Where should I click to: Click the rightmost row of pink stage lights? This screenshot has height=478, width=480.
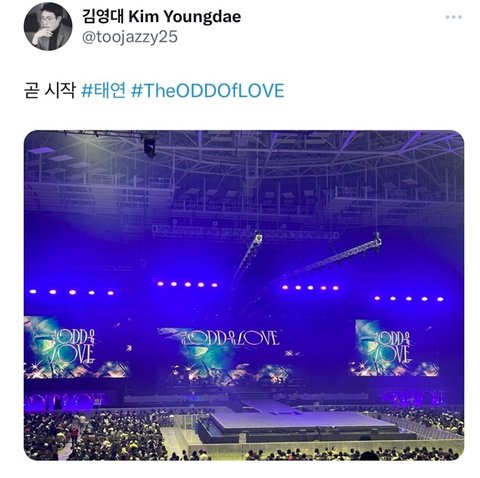[x=409, y=299]
